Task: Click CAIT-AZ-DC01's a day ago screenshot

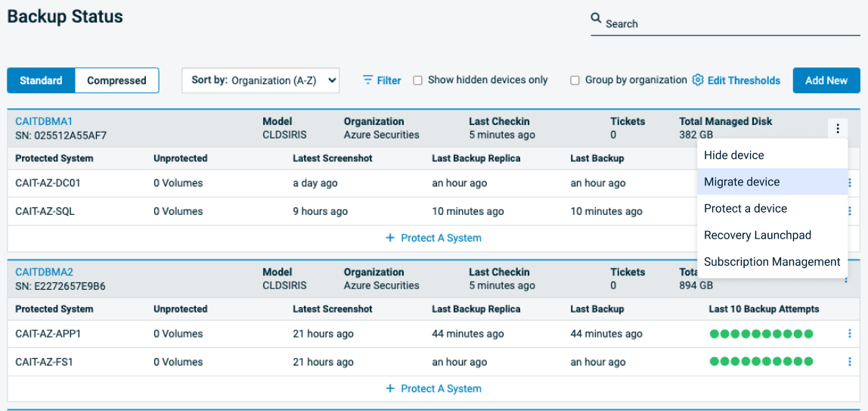Action: coord(315,182)
